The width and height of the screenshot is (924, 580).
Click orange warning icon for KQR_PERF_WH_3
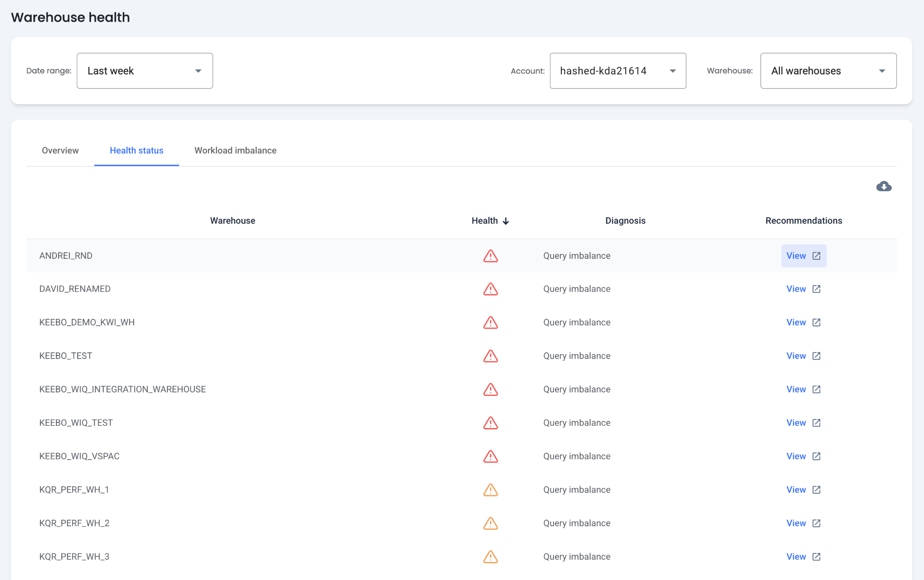(x=490, y=557)
